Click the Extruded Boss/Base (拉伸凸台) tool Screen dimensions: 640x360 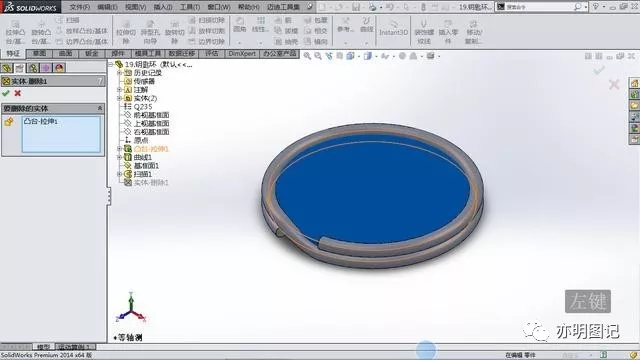click(x=15, y=32)
